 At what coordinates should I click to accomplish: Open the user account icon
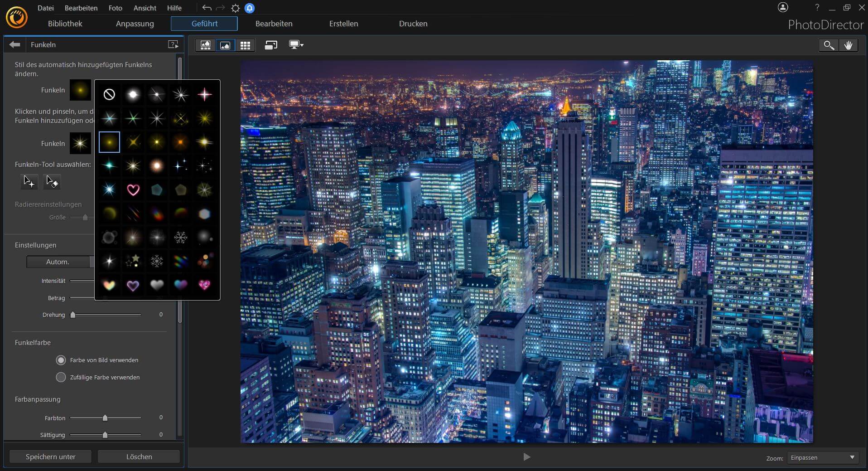(x=783, y=7)
